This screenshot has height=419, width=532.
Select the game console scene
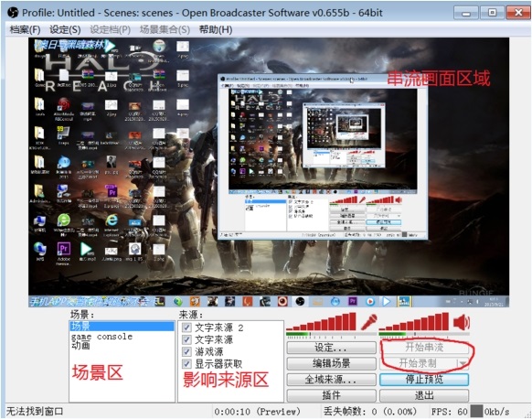tap(122, 337)
